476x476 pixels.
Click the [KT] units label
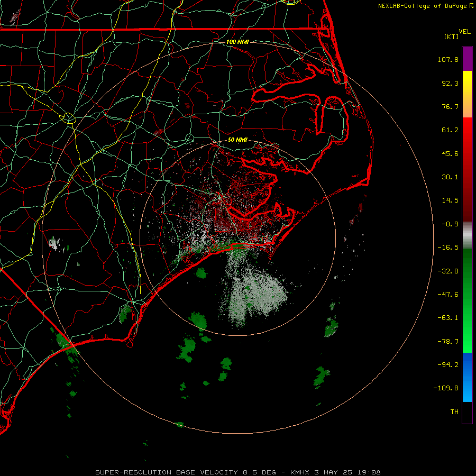(452, 36)
